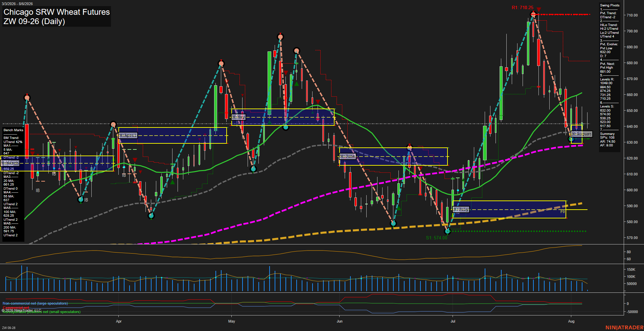Click the '100 MA:' benchmark label
The width and height of the screenshot is (644, 331).
pos(9,212)
